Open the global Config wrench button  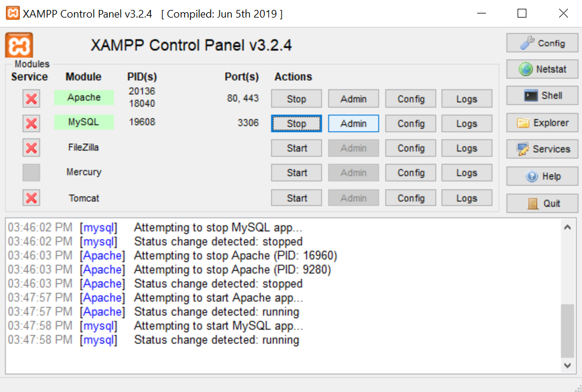click(542, 43)
